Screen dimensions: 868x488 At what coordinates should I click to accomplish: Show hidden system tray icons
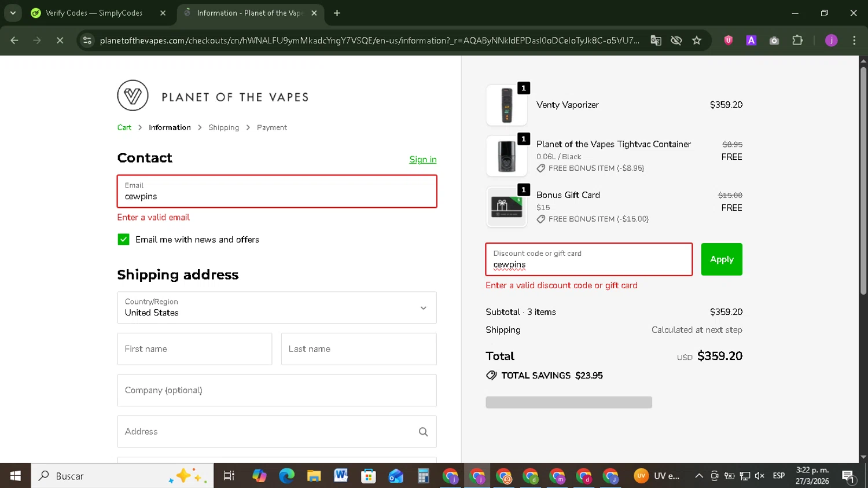point(699,476)
